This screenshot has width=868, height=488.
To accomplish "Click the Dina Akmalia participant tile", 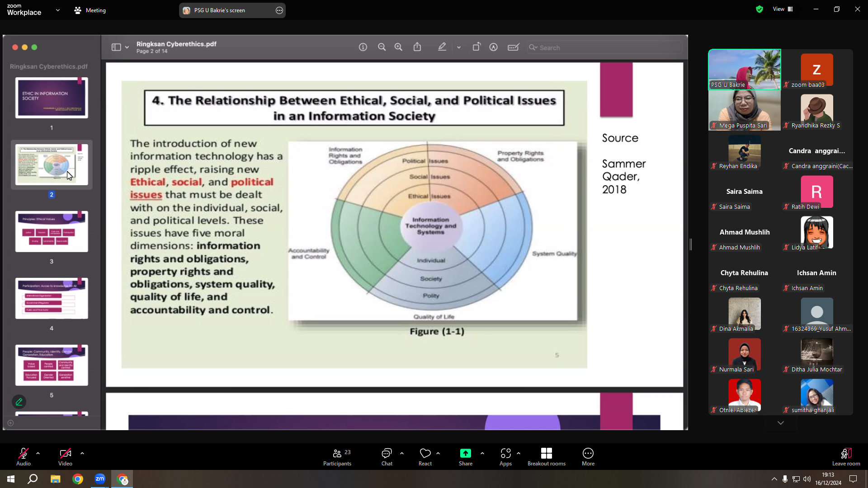I will 745,314.
